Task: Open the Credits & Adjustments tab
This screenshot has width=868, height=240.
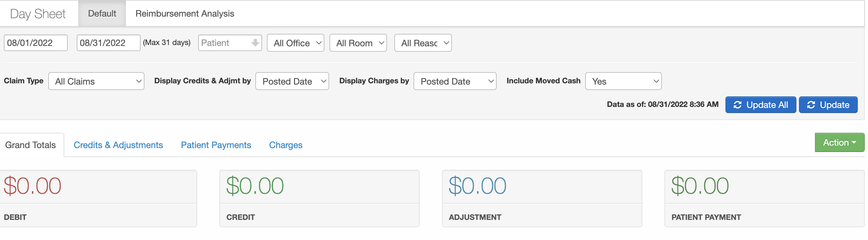Action: point(118,145)
